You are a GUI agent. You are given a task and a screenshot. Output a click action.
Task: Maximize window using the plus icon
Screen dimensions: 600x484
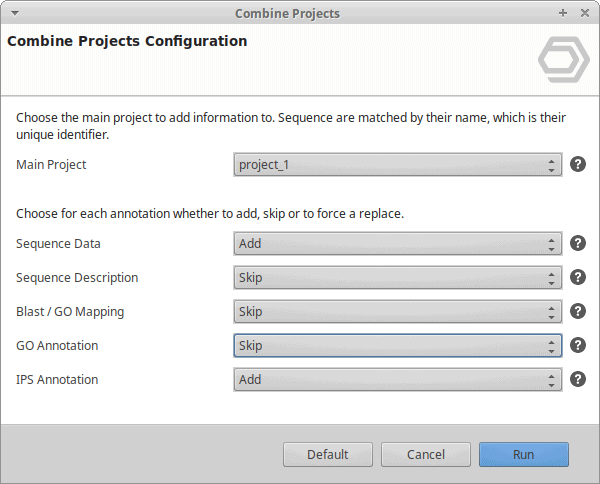[563, 13]
